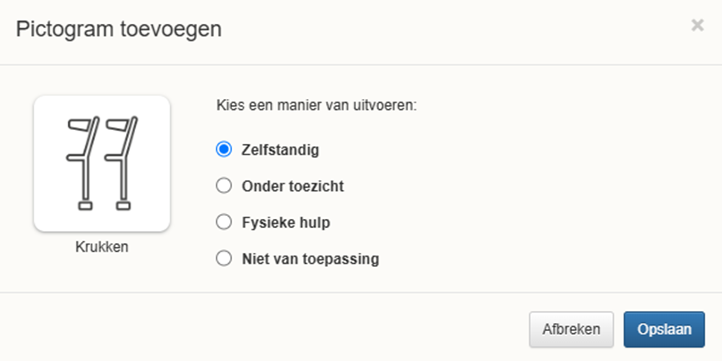Click the Pictogram toevoegen dialog title
Screen dimensions: 722x361
119,29
